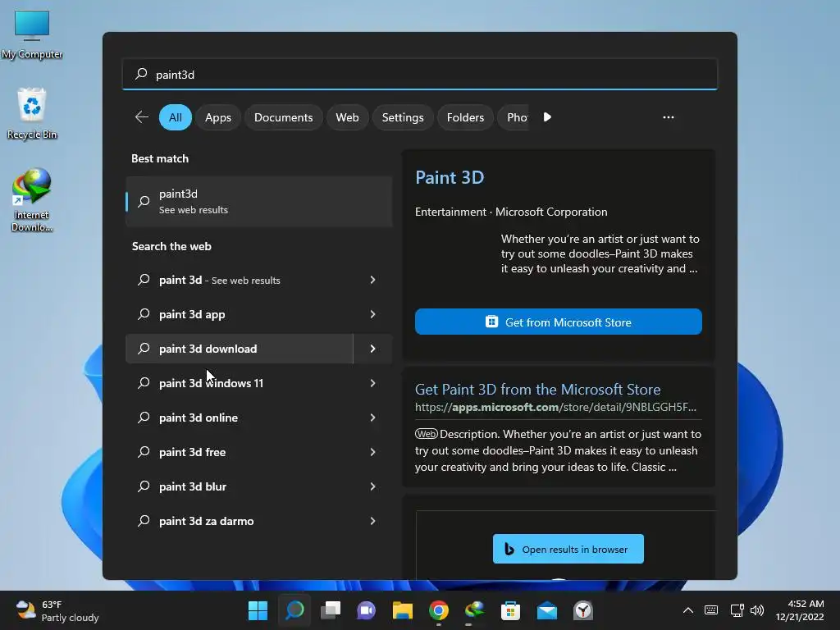Open the Teams Chat taskbar icon
The image size is (840, 630).
[367, 610]
